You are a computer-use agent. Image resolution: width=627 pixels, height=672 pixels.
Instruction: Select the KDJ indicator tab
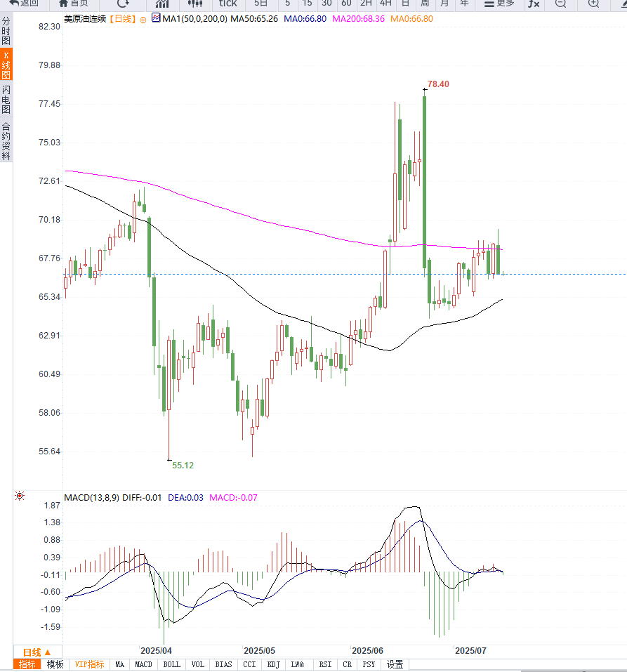pyautogui.click(x=274, y=664)
